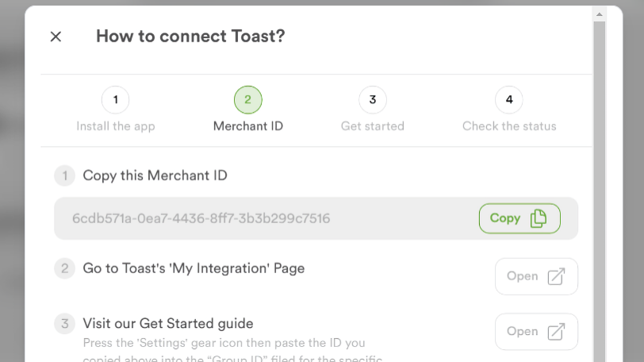
Task: Click external-link icon for Get Started guide
Action: pos(557,332)
